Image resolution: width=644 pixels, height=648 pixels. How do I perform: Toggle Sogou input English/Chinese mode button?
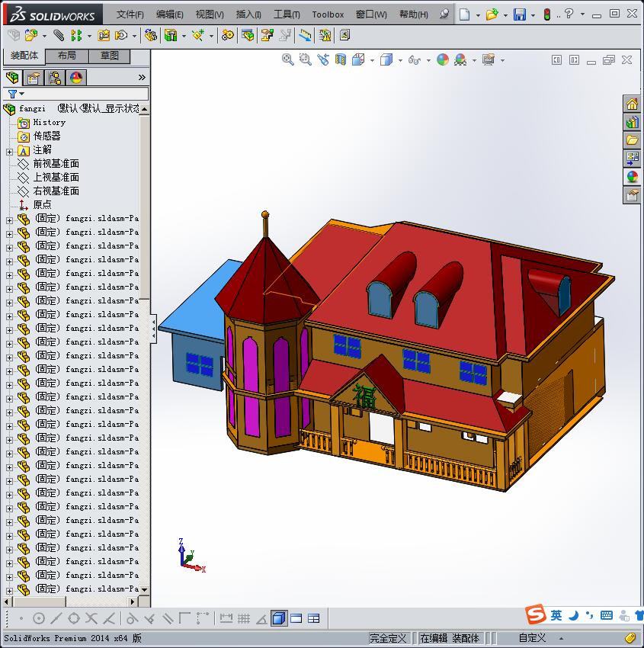(556, 615)
